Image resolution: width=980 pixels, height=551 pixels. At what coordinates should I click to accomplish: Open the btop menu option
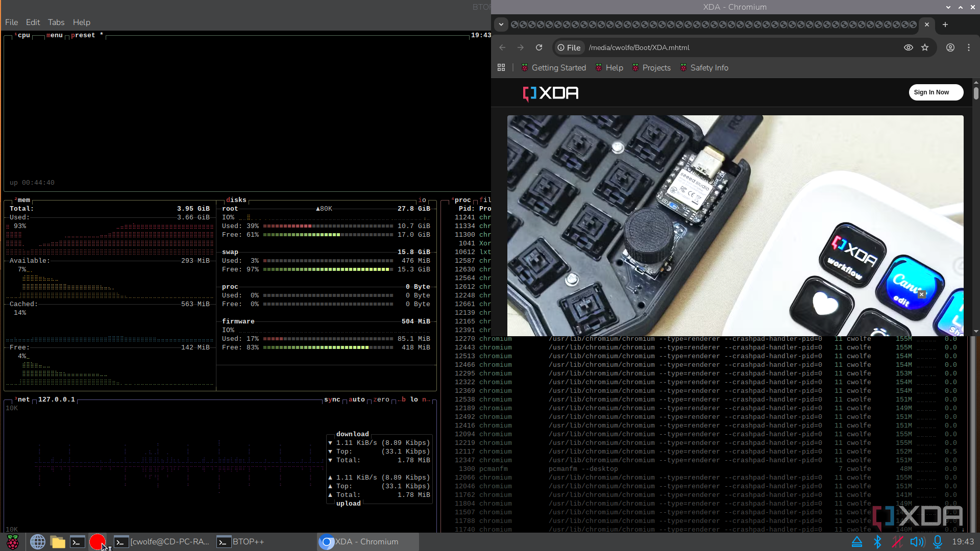55,35
